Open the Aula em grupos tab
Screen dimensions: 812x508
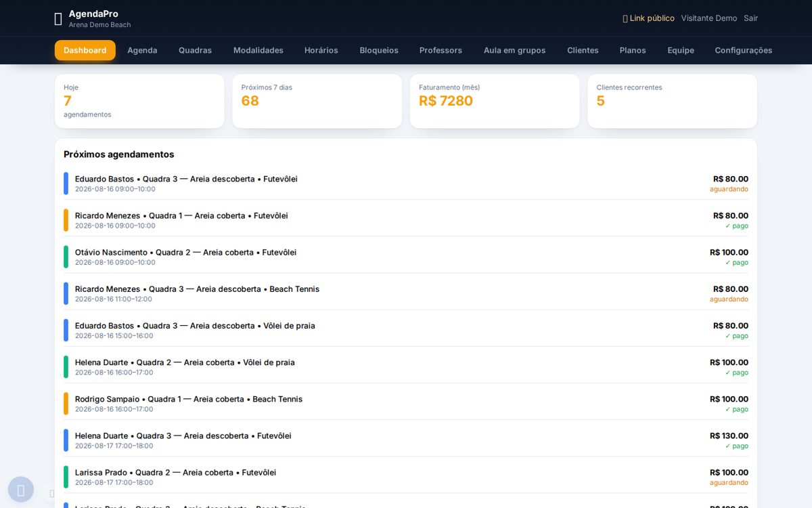(514, 50)
